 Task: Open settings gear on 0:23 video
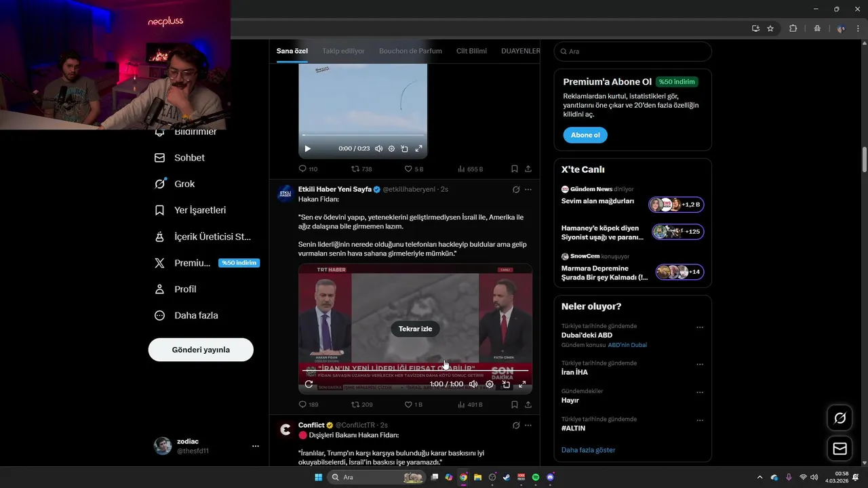coord(391,148)
